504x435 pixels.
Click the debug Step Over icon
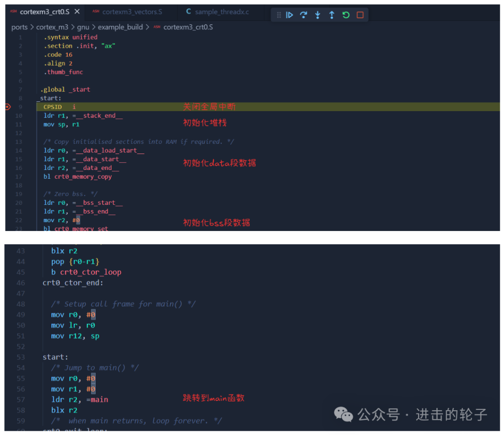click(303, 15)
